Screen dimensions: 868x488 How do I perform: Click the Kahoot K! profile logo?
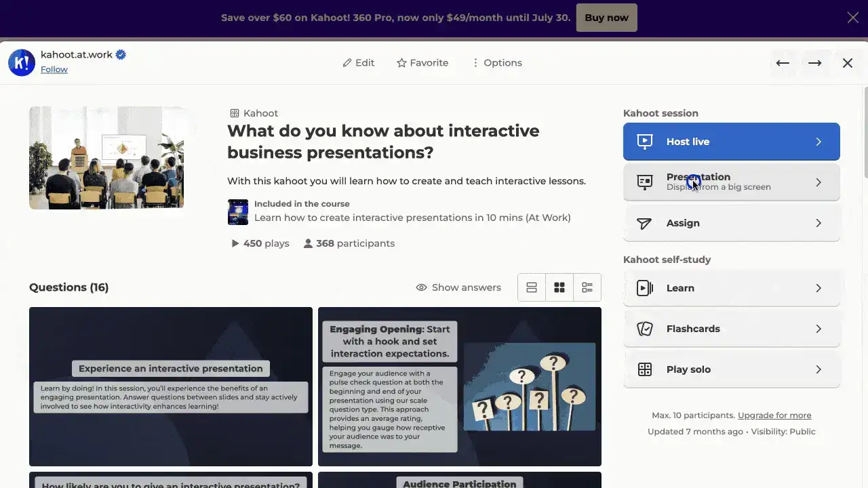tap(22, 62)
